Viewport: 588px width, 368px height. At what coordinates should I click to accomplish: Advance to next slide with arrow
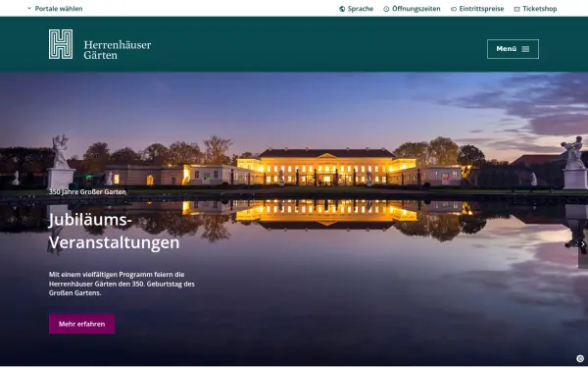pyautogui.click(x=583, y=244)
